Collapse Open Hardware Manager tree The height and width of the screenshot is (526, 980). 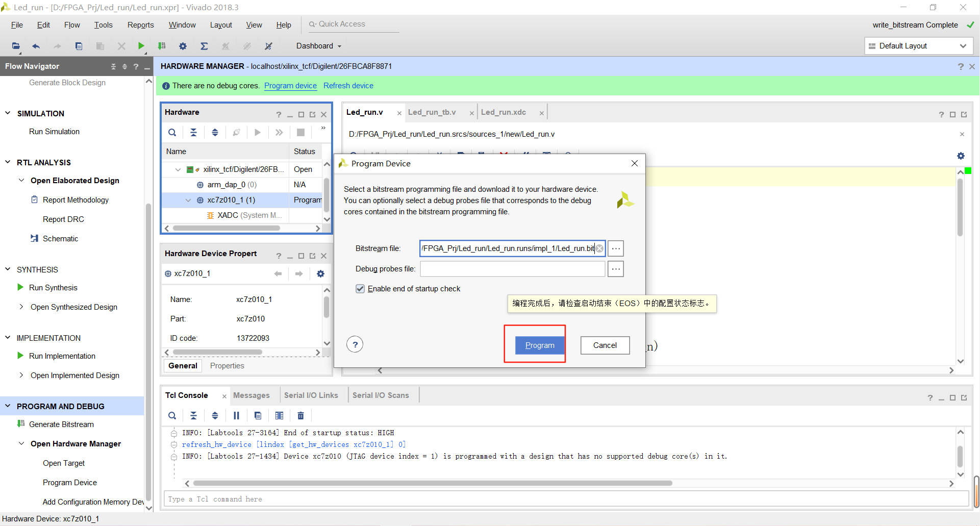21,443
